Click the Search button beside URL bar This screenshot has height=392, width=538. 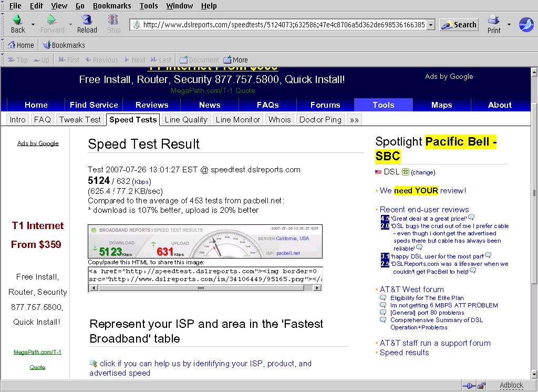click(x=459, y=25)
